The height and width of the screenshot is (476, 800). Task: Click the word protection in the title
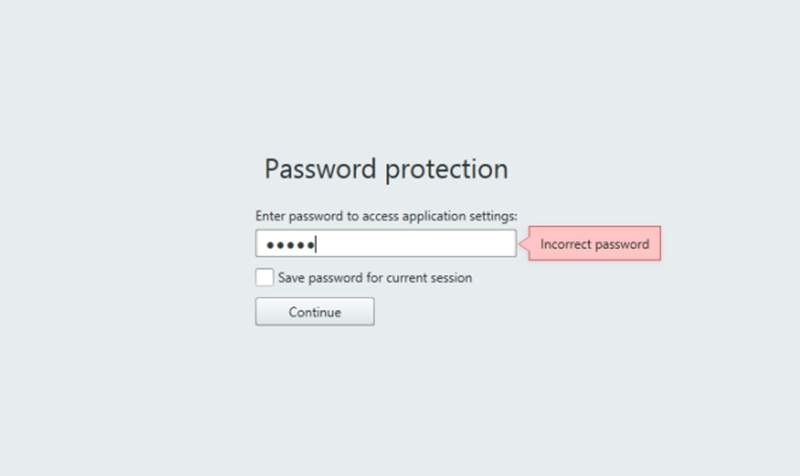[447, 169]
